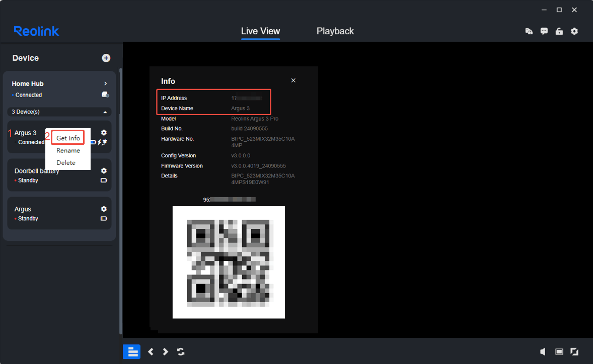Collapse the 3 Device(s) list
This screenshot has height=364, width=593.
coord(105,112)
